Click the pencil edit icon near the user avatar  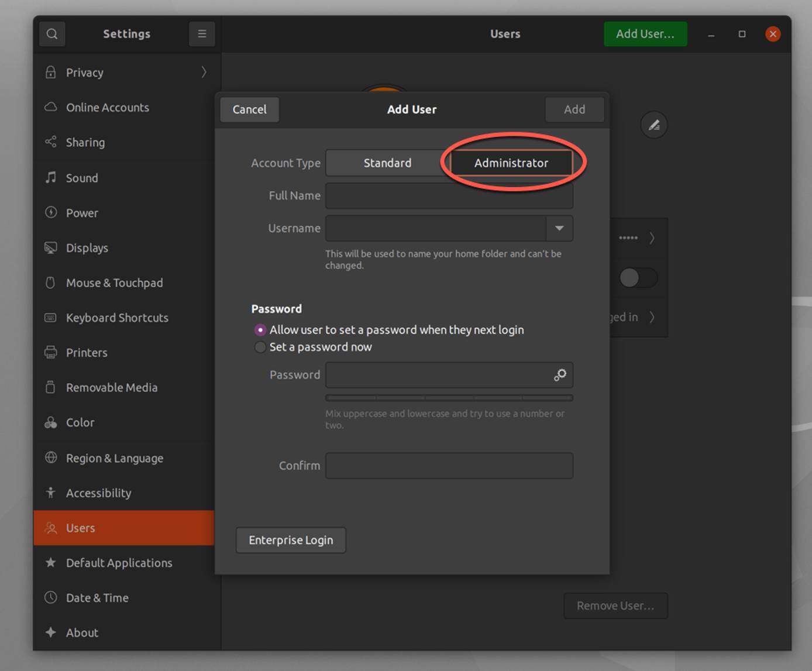654,125
